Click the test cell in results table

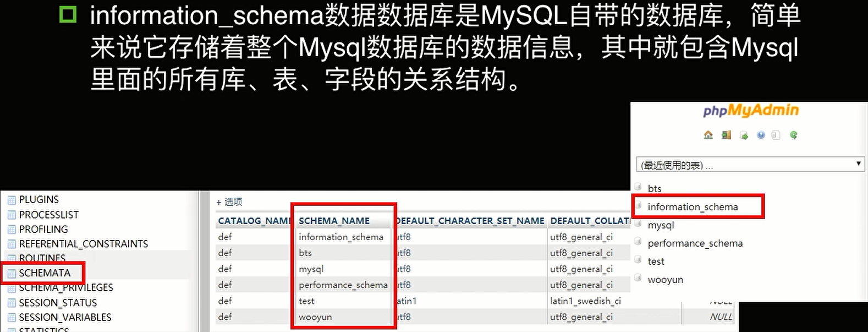306,301
